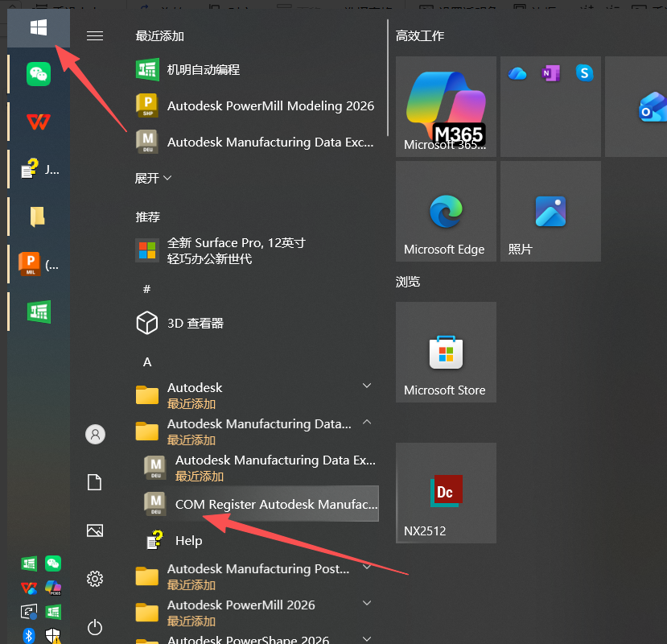Launch 机明自动编程 from recently added
This screenshot has width=667, height=644.
(x=255, y=69)
